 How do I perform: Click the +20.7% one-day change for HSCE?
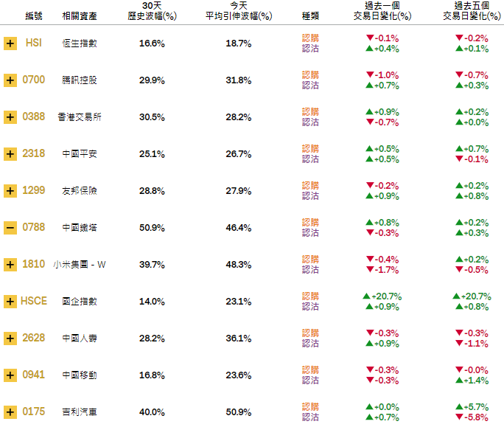[382, 296]
